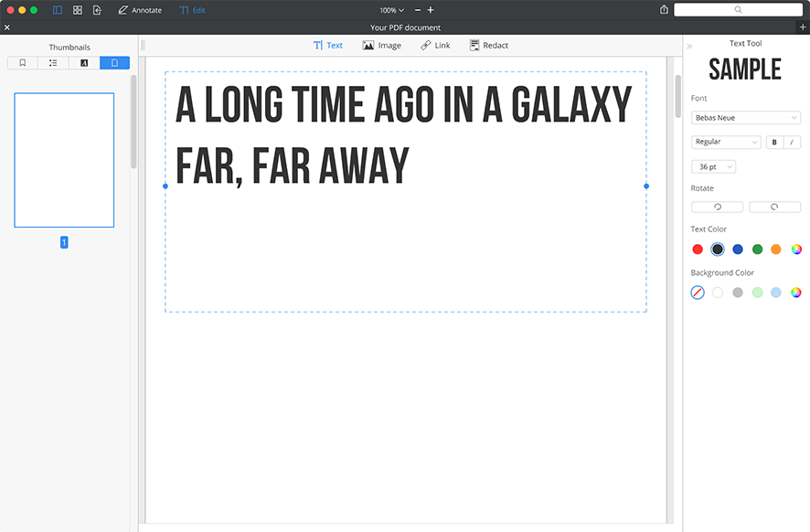810x532 pixels.
Task: Click the left text box resize handle
Action: coord(165,186)
